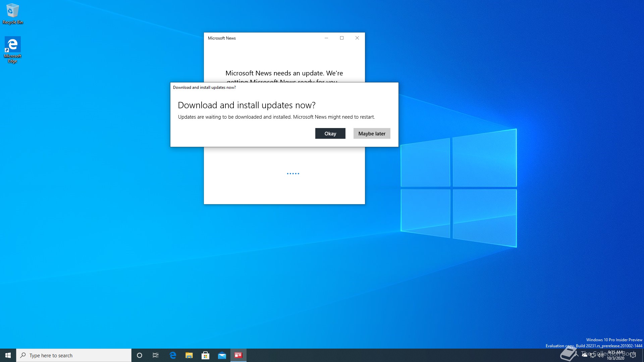Click the 'Download and install updates now?' heading

pos(247,105)
